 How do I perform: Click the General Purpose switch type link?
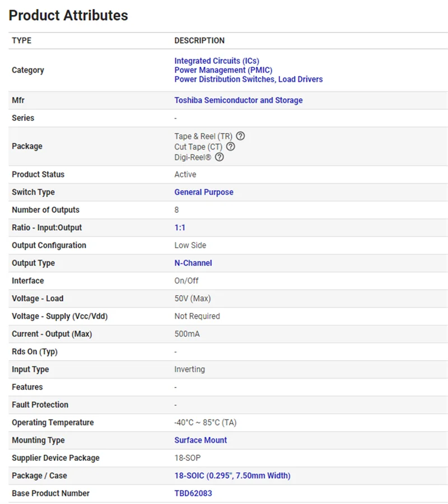(x=204, y=192)
